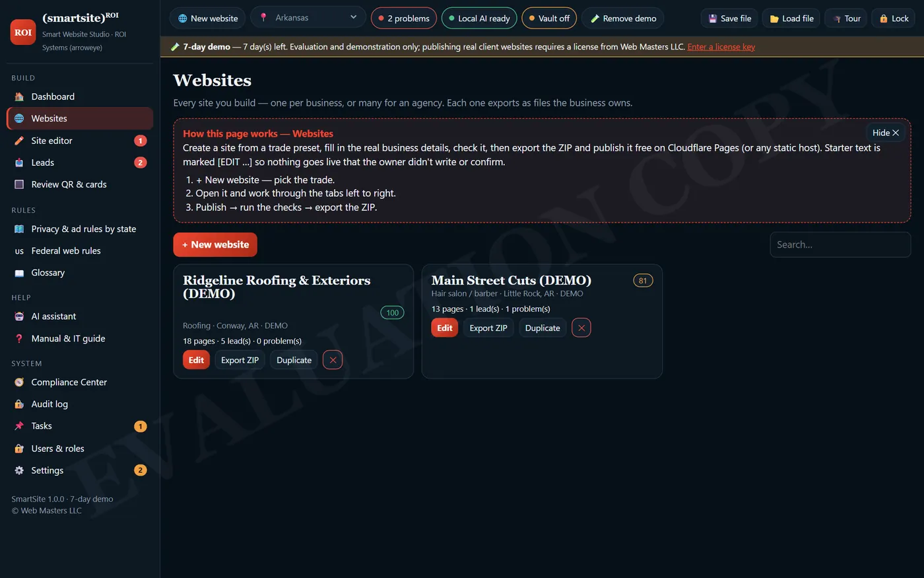The image size is (924, 578).
Task: Open Review QR & cards
Action: click(x=80, y=184)
